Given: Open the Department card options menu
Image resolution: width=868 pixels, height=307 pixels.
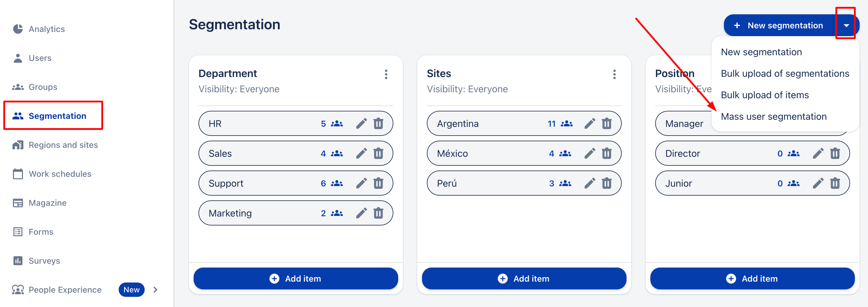Looking at the screenshot, I should tap(386, 74).
